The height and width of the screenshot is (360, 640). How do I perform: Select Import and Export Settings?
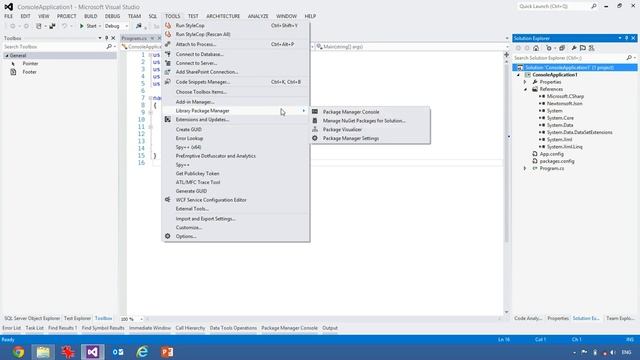(x=206, y=219)
